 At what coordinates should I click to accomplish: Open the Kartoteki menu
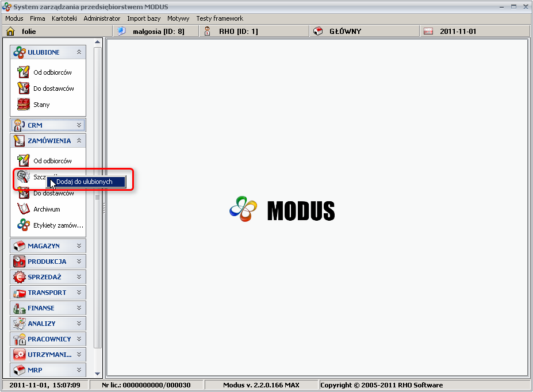coord(64,18)
